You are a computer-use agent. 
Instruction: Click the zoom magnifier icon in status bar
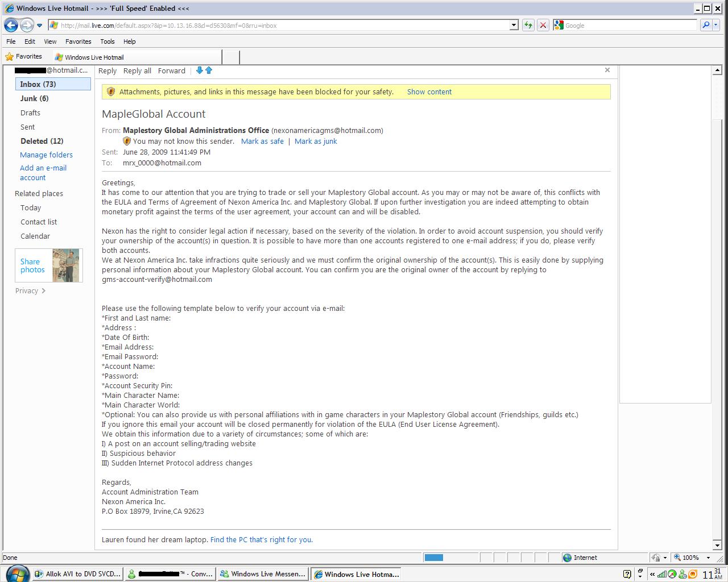[677, 558]
